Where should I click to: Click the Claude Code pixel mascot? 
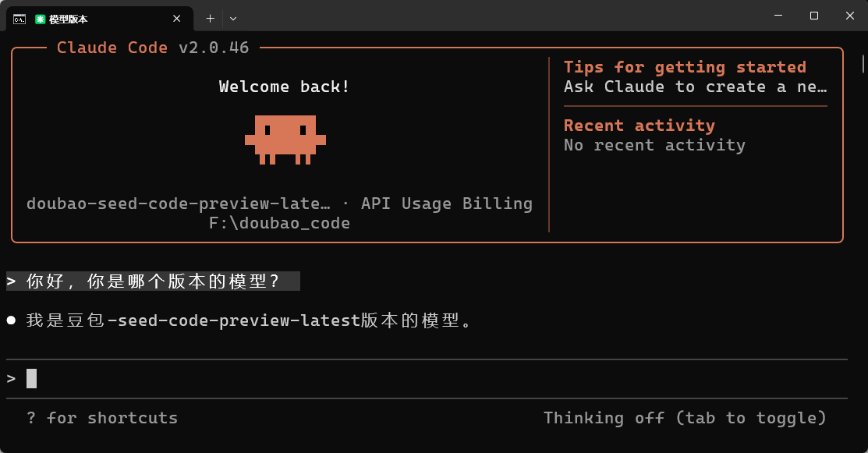pos(285,140)
